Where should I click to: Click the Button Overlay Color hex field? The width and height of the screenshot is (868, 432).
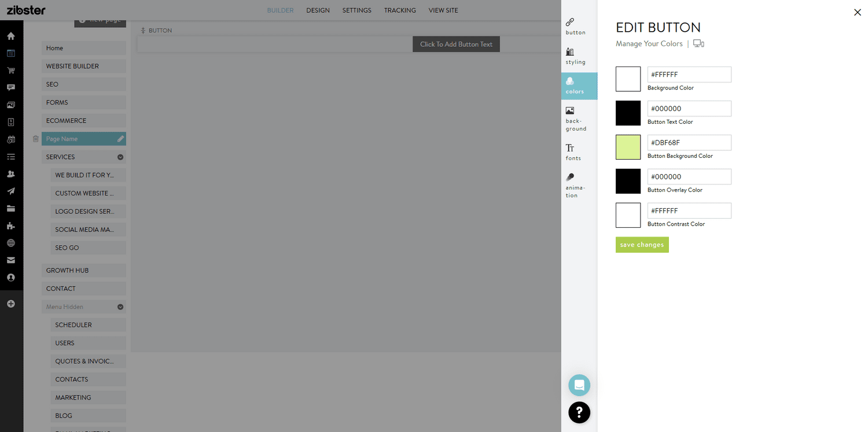pyautogui.click(x=689, y=176)
